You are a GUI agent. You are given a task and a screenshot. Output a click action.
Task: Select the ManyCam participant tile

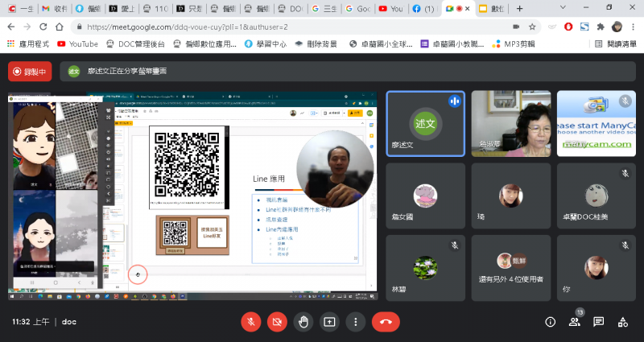(597, 124)
